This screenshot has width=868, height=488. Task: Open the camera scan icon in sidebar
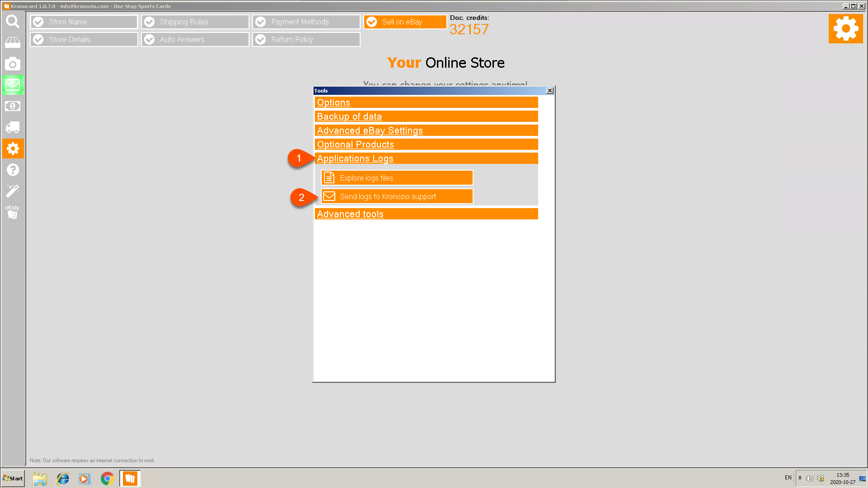tap(13, 64)
